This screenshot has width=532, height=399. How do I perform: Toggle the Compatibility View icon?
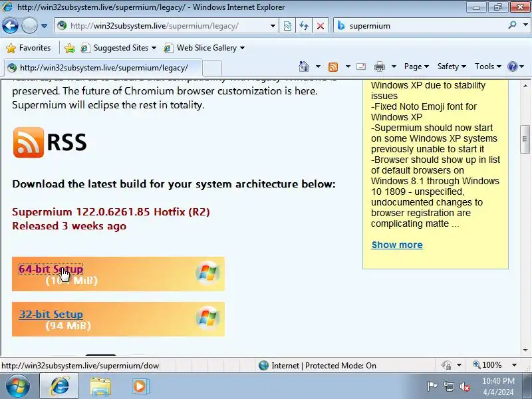(287, 26)
